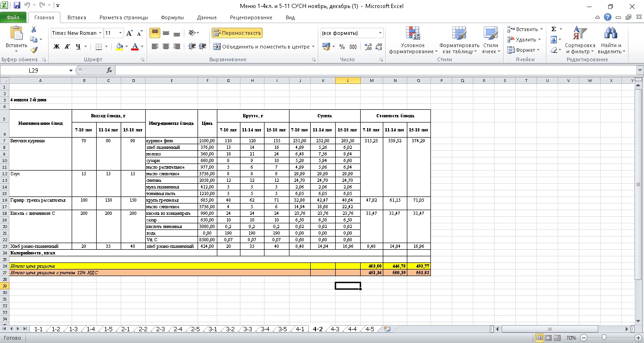Viewport: 644px width, 343px height.
Task: Open the Sort and Filter tool
Action: (579, 34)
